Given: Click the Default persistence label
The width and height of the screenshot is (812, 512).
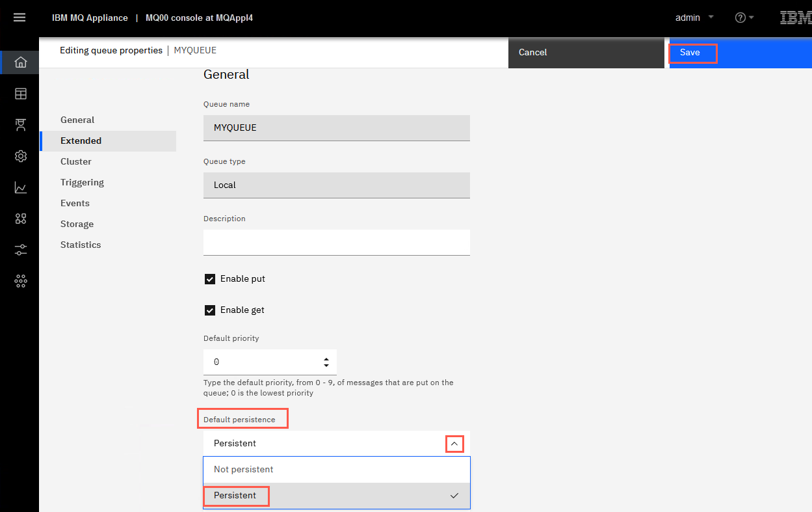Looking at the screenshot, I should pos(239,420).
